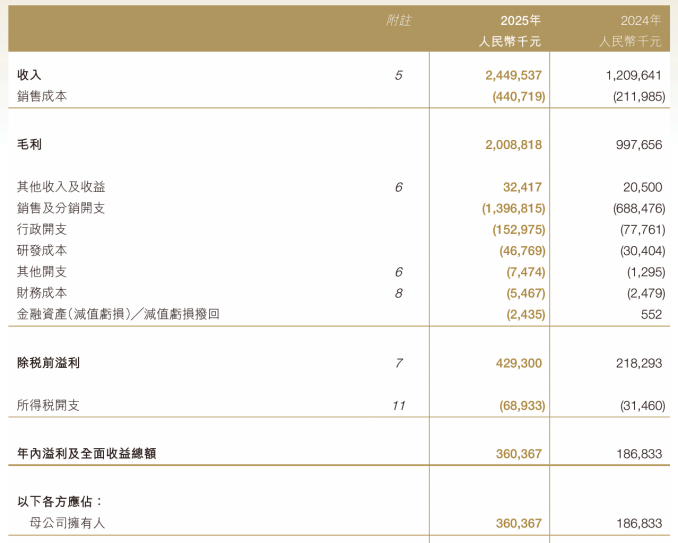Screen dimensions: 678x543
Task: Click the 2024 value 186,833 for 母公司擁有人
Action: (x=639, y=524)
